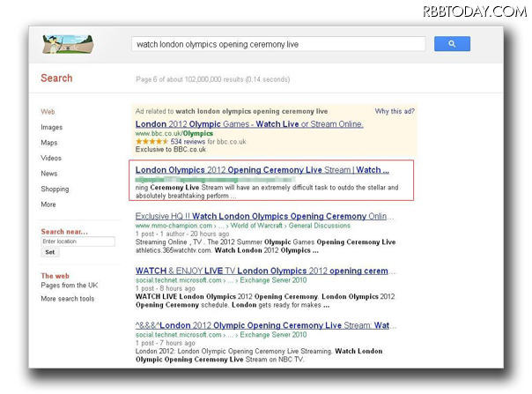Select the Maps search category
532x394 pixels.
(x=48, y=143)
